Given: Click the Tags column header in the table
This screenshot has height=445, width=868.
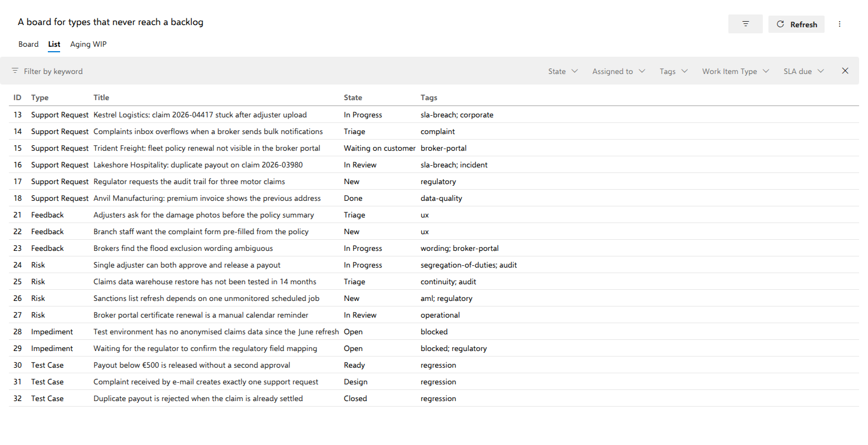Looking at the screenshot, I should (x=429, y=97).
